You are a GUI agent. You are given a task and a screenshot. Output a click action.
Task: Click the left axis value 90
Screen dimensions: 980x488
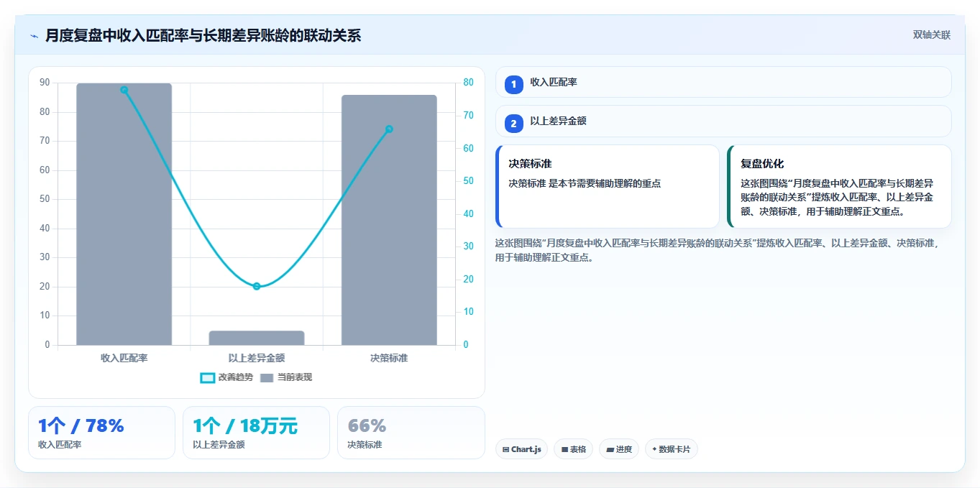(x=45, y=83)
